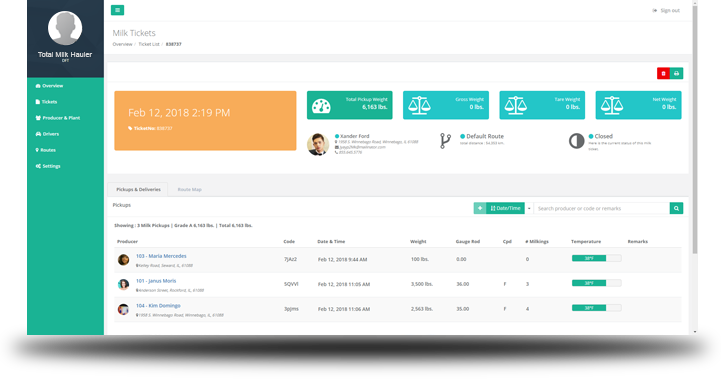
Task: Click the Temperature column header
Action: (x=586, y=241)
